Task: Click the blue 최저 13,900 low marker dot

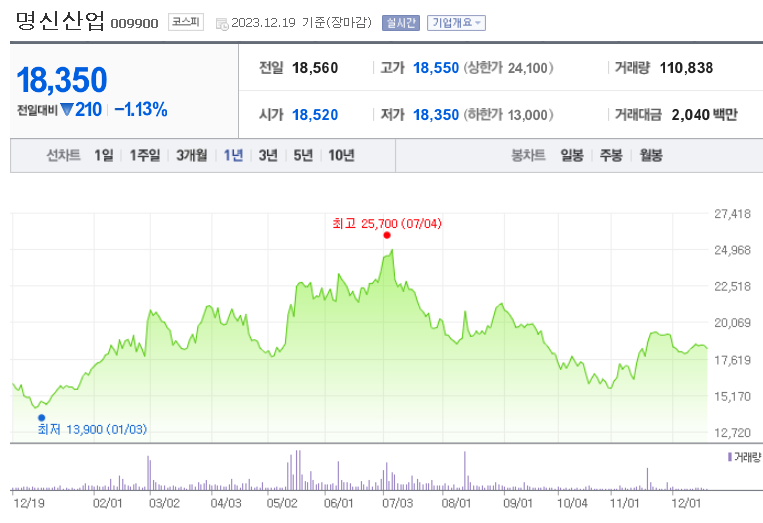Action: pyautogui.click(x=41, y=417)
